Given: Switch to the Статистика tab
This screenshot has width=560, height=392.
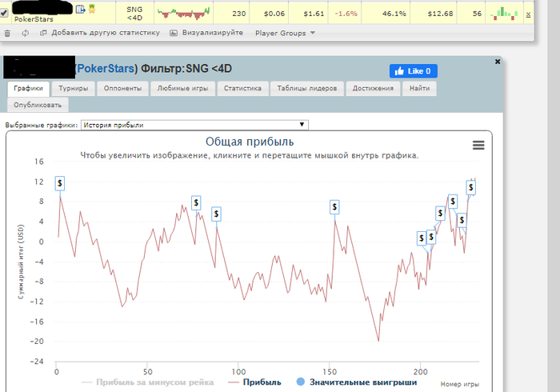Looking at the screenshot, I should coord(242,89).
